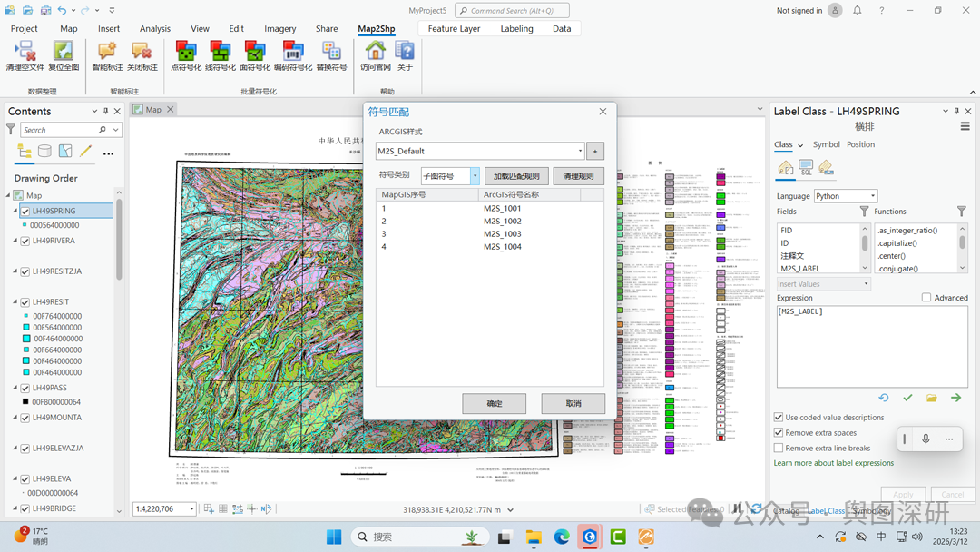Open the Symbol tab in Label Class
Viewport: 980px width, 552px height.
(x=826, y=144)
